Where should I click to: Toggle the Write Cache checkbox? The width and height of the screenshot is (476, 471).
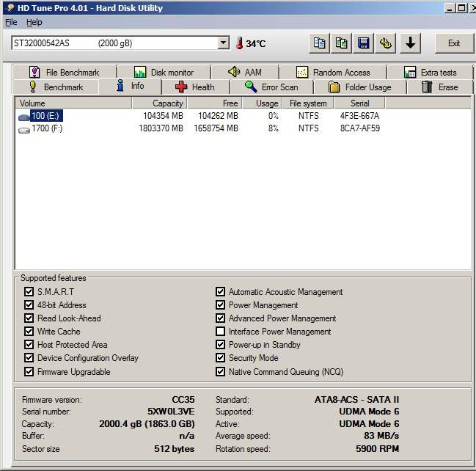[x=29, y=332]
